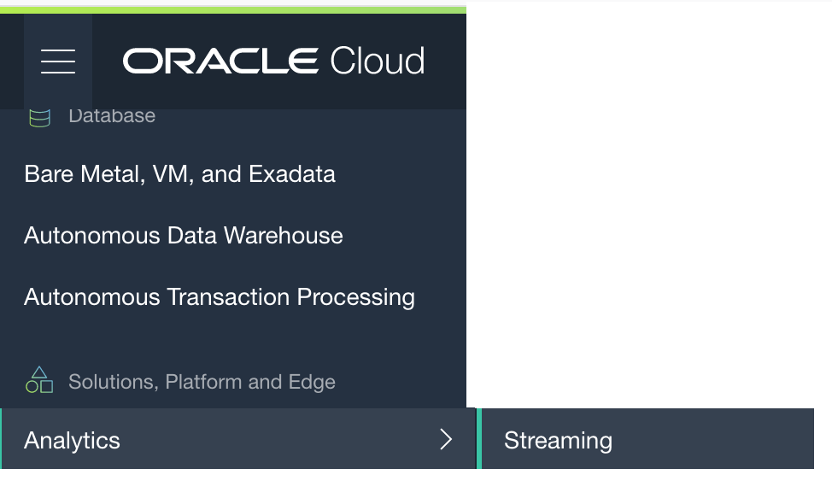This screenshot has width=832, height=504.
Task: Click the word Cloud in the header
Action: pos(377,62)
